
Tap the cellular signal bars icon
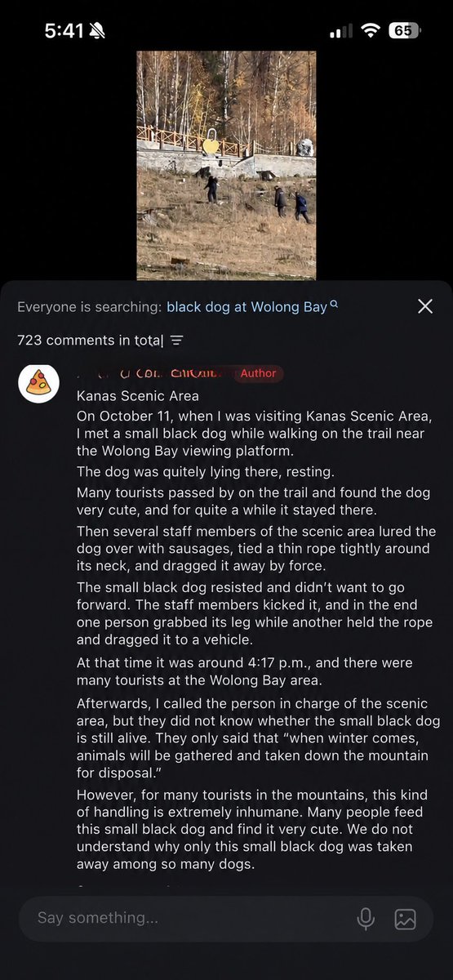point(341,31)
